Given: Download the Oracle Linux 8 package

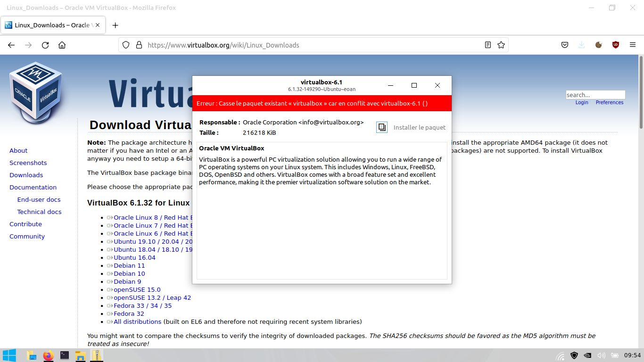Looking at the screenshot, I should [149, 217].
